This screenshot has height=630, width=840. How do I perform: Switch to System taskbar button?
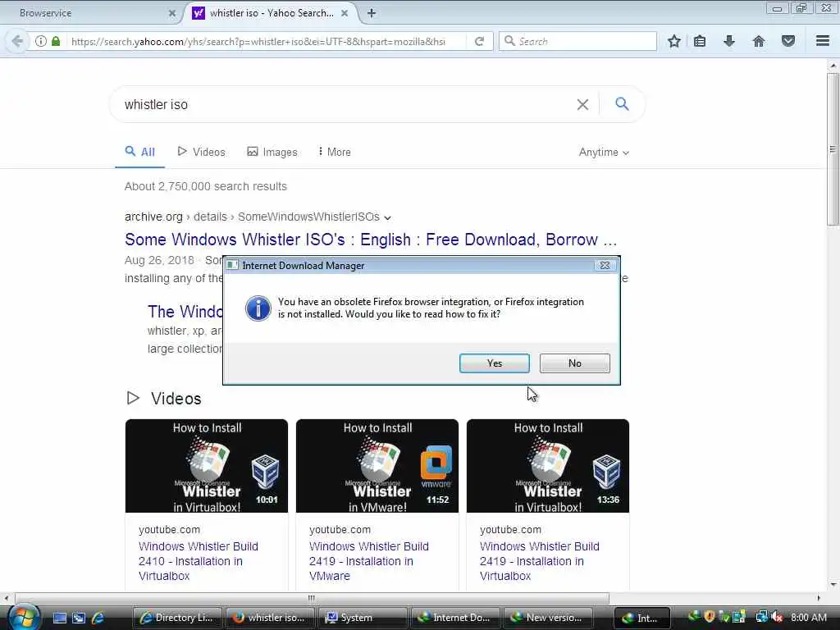tap(362, 618)
